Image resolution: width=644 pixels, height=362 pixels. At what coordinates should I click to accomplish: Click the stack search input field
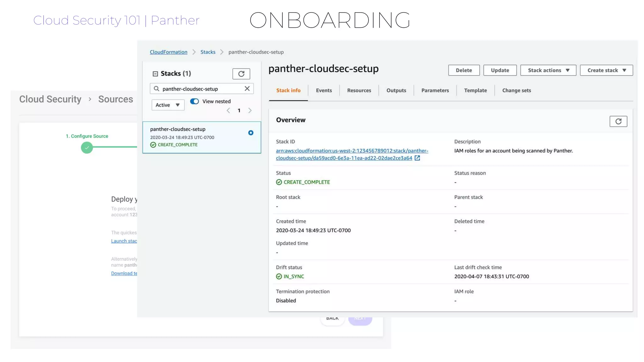[x=202, y=89]
